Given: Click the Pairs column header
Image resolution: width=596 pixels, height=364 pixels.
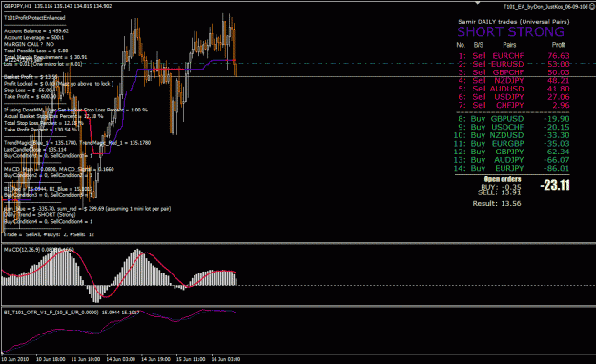Looking at the screenshot, I should tap(509, 45).
